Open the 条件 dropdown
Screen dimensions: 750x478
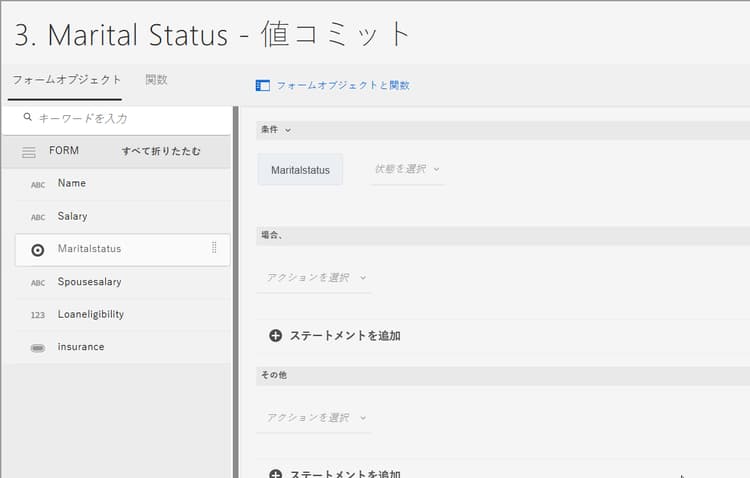(x=276, y=130)
